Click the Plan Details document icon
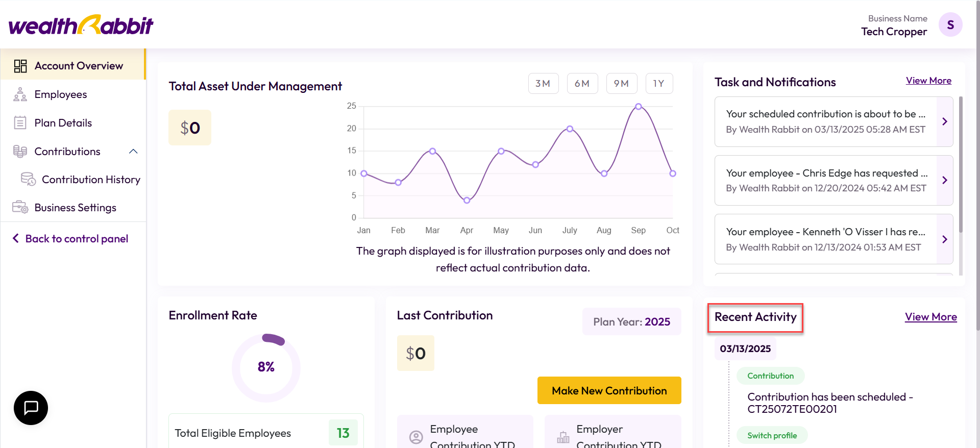This screenshot has height=448, width=980. point(20,123)
